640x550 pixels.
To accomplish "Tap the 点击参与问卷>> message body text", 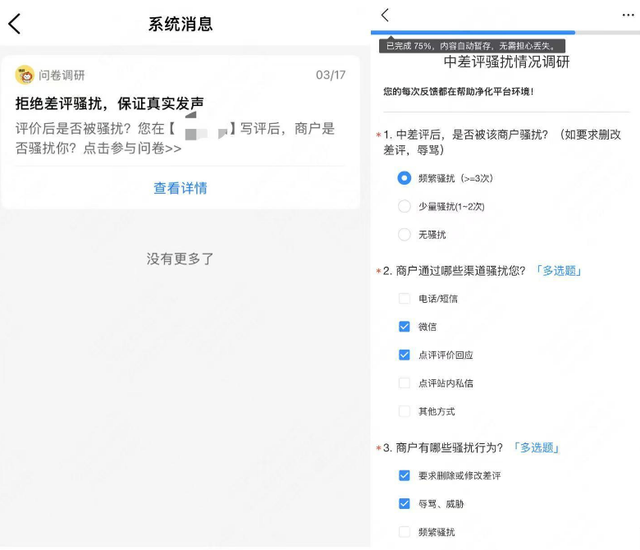I will (132, 148).
